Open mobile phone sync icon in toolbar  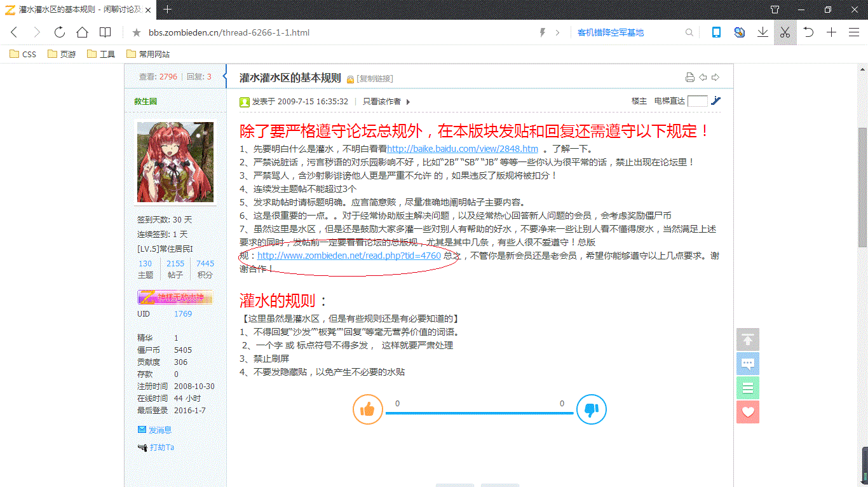[716, 32]
